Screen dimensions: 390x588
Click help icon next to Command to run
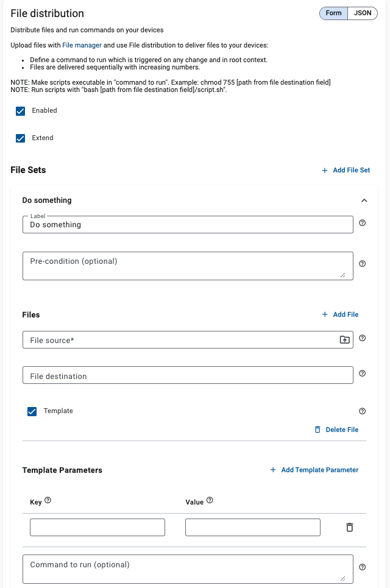363,567
